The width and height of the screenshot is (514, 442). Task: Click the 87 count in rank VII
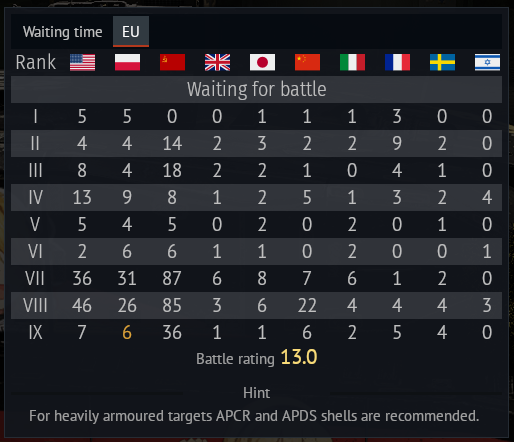172,278
